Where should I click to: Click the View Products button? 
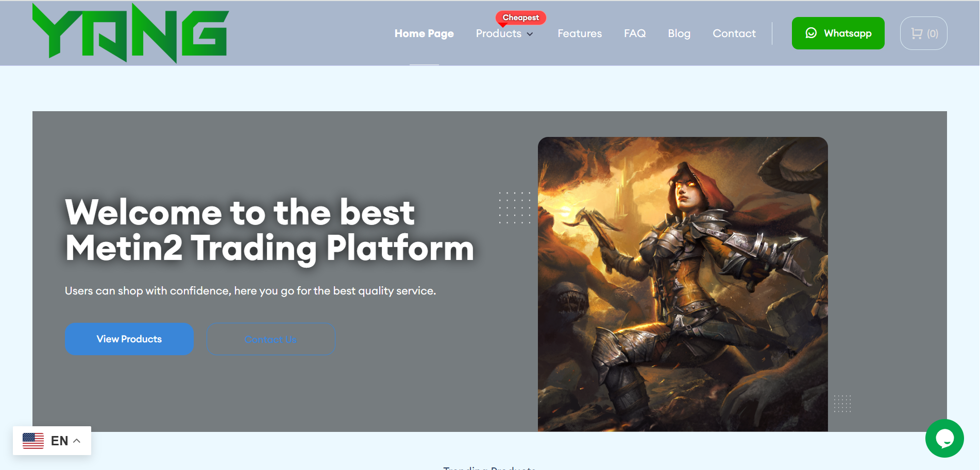coord(129,339)
